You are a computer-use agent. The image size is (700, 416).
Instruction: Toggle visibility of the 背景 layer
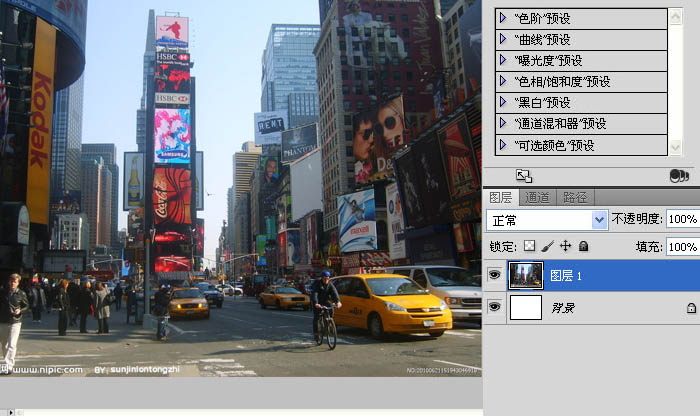click(x=493, y=308)
